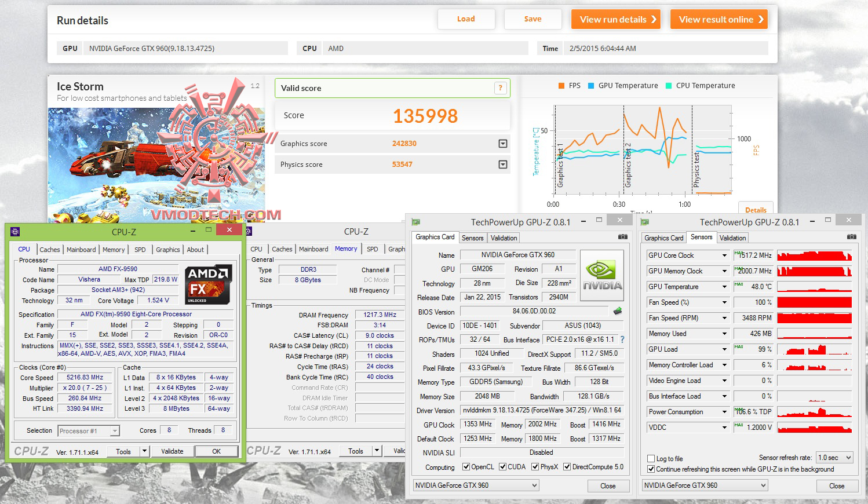Click the CPU-Z title bar icon of the Memory window
Screen dimensions: 868x504
pos(249,232)
